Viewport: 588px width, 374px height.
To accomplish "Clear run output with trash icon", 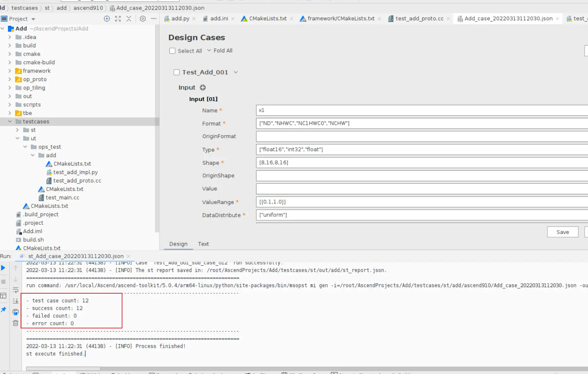I will (16, 323).
